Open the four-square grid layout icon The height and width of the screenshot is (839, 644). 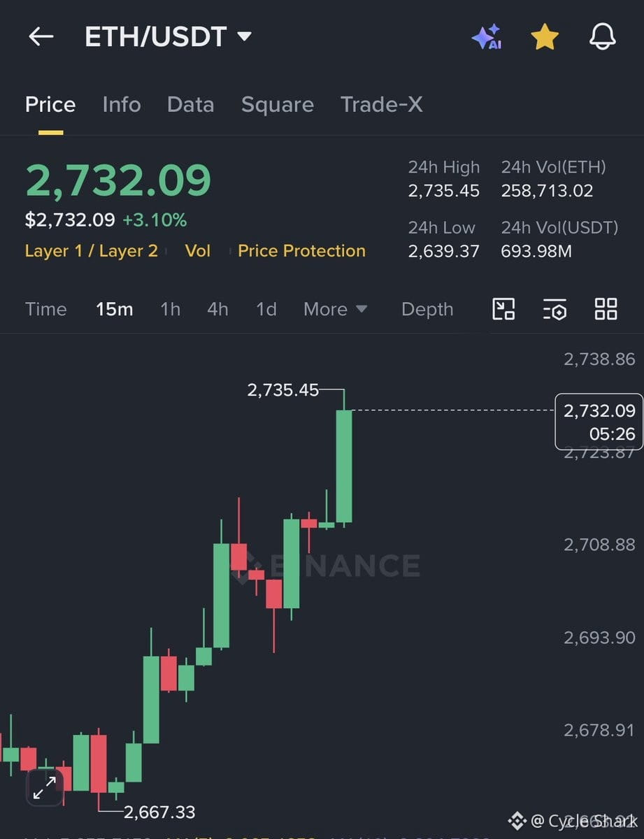tap(606, 309)
